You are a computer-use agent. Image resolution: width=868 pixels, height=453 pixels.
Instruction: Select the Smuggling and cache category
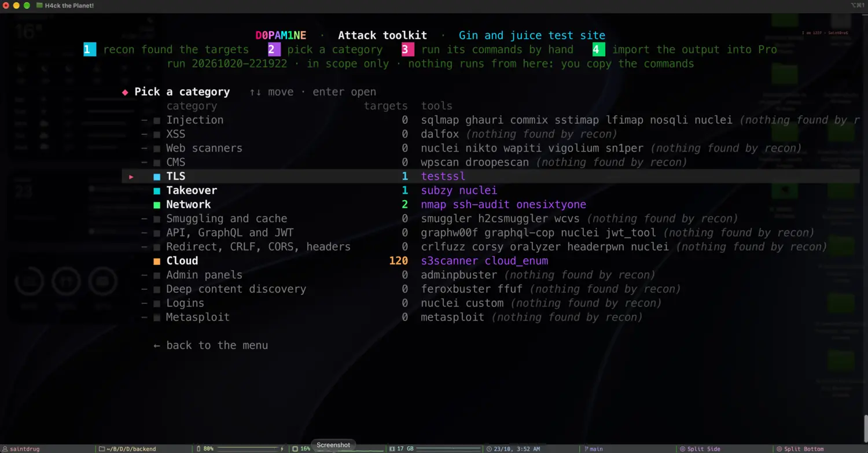click(x=227, y=219)
